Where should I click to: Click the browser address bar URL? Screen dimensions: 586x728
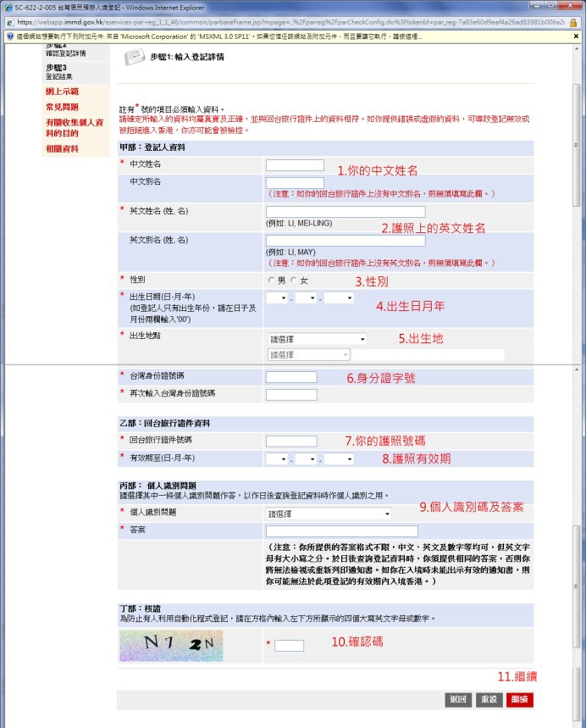[x=290, y=22]
